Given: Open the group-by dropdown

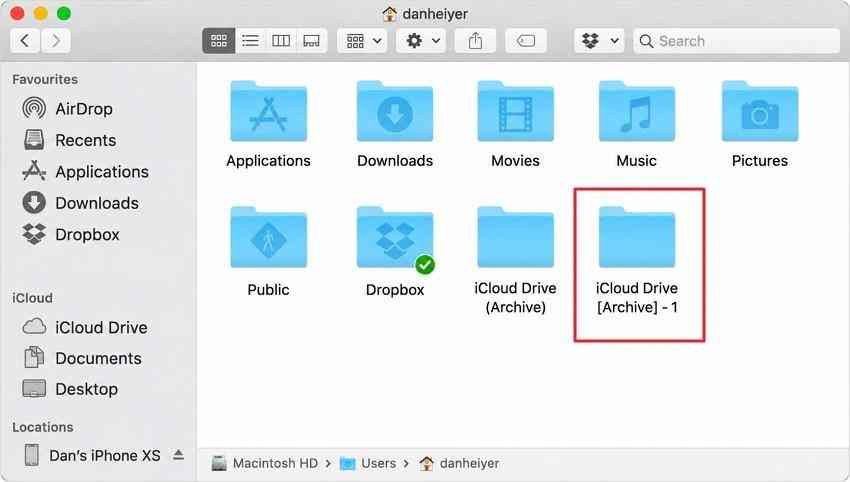Looking at the screenshot, I should [x=363, y=41].
